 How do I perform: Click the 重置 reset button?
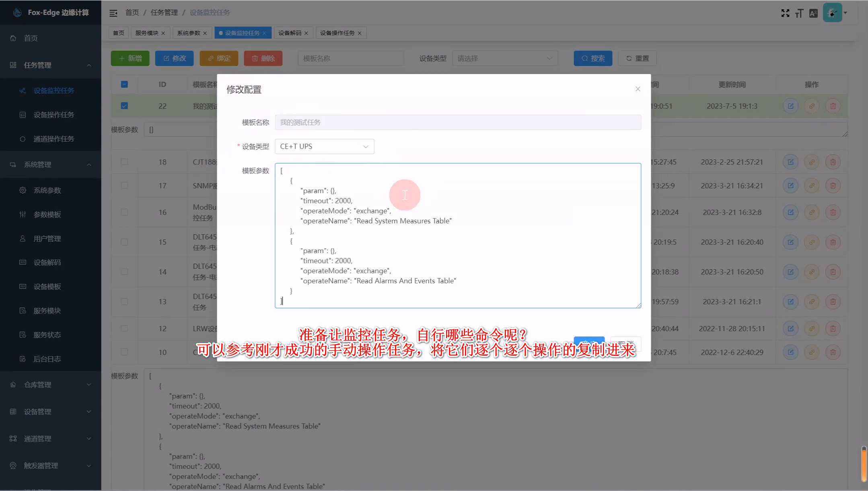pyautogui.click(x=638, y=58)
